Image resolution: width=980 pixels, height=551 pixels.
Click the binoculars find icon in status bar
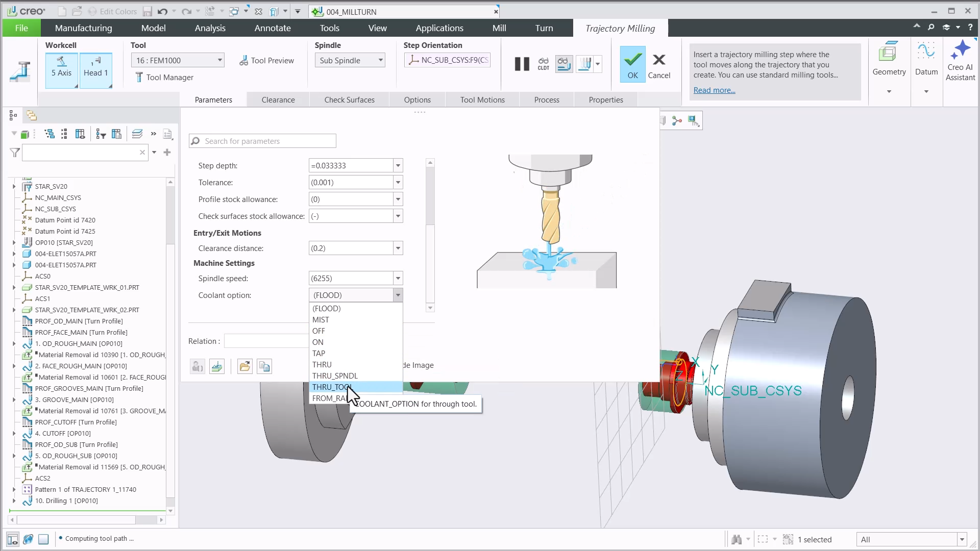[736, 539]
